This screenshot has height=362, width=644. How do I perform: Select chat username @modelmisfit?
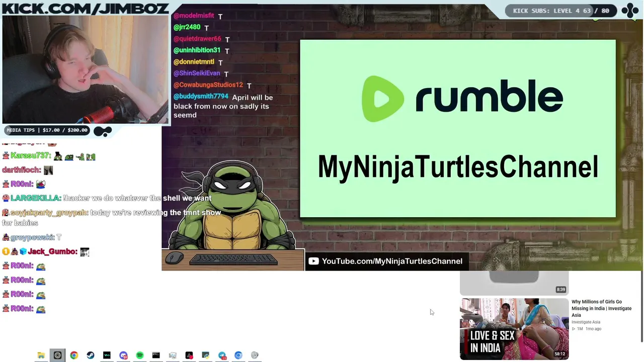coord(194,16)
